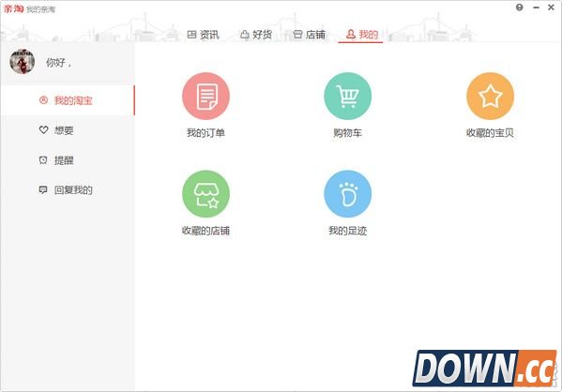Switch to the 我的 tab
562x392 pixels.
[x=361, y=35]
